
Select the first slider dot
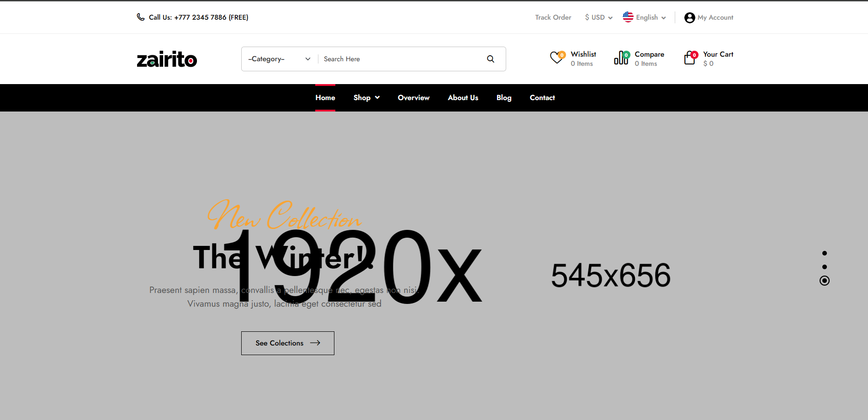coord(825,253)
